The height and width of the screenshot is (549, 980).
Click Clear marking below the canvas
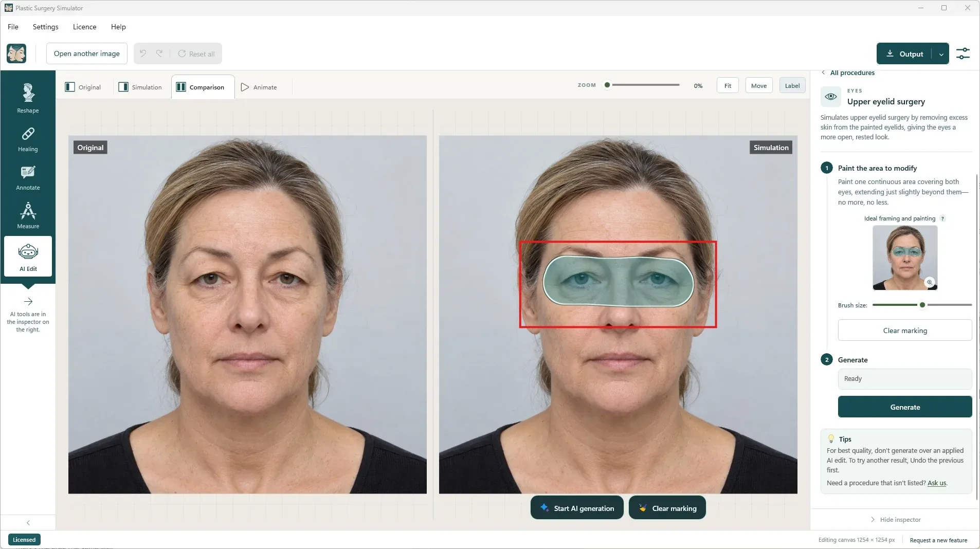coord(667,508)
